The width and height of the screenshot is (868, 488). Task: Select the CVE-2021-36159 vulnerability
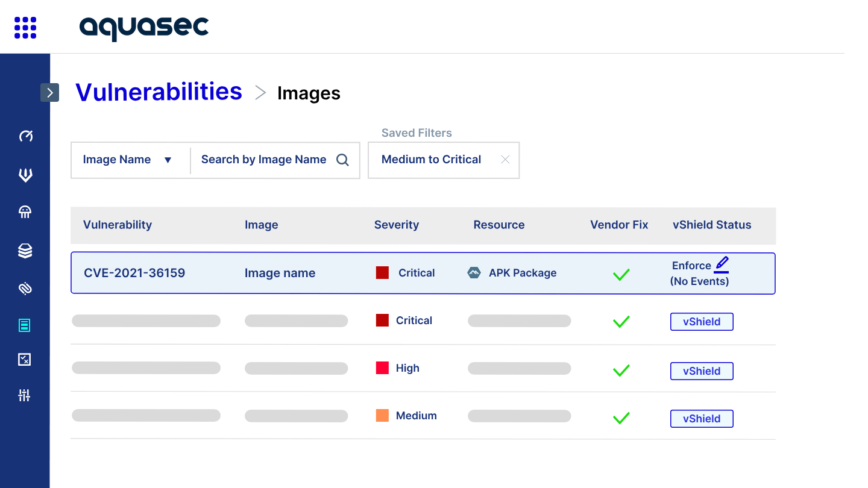(x=134, y=273)
